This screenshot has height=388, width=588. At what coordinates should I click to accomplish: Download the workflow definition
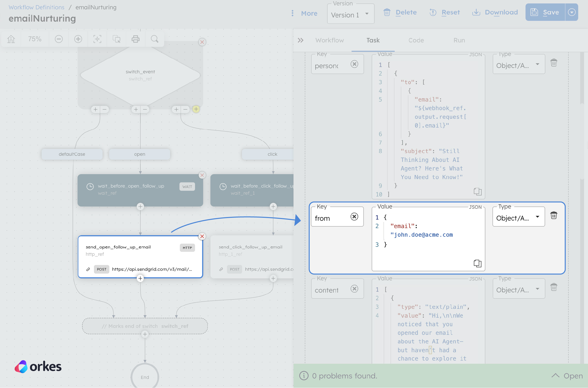(x=495, y=12)
